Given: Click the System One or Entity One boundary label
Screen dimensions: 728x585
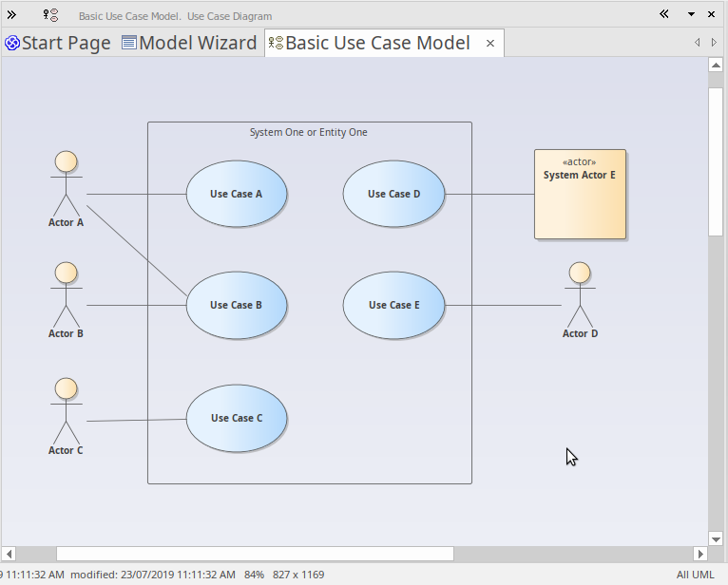Looking at the screenshot, I should [308, 132].
